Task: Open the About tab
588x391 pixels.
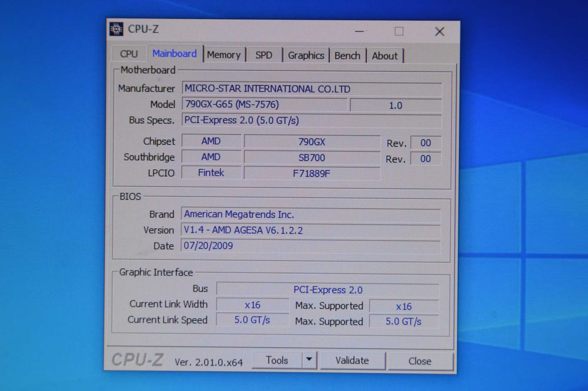Action: click(385, 56)
